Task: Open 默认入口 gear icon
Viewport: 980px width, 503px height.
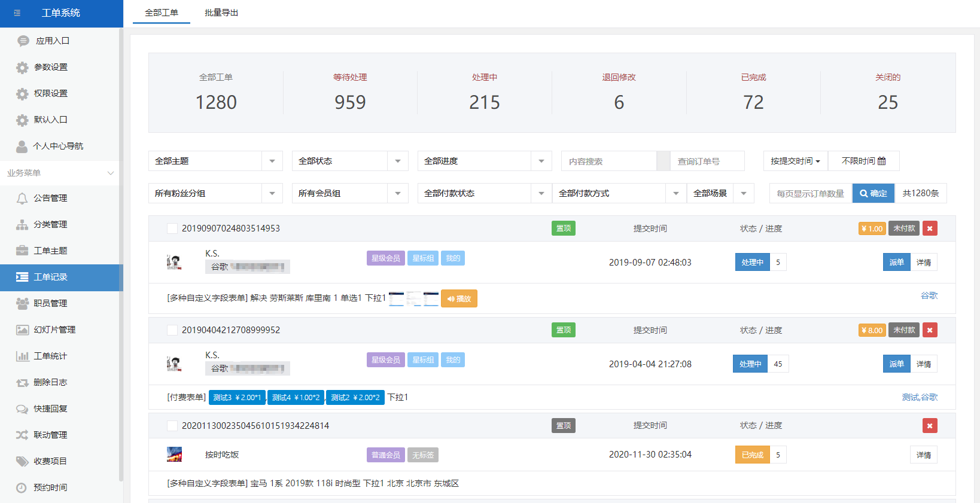Action: click(22, 120)
